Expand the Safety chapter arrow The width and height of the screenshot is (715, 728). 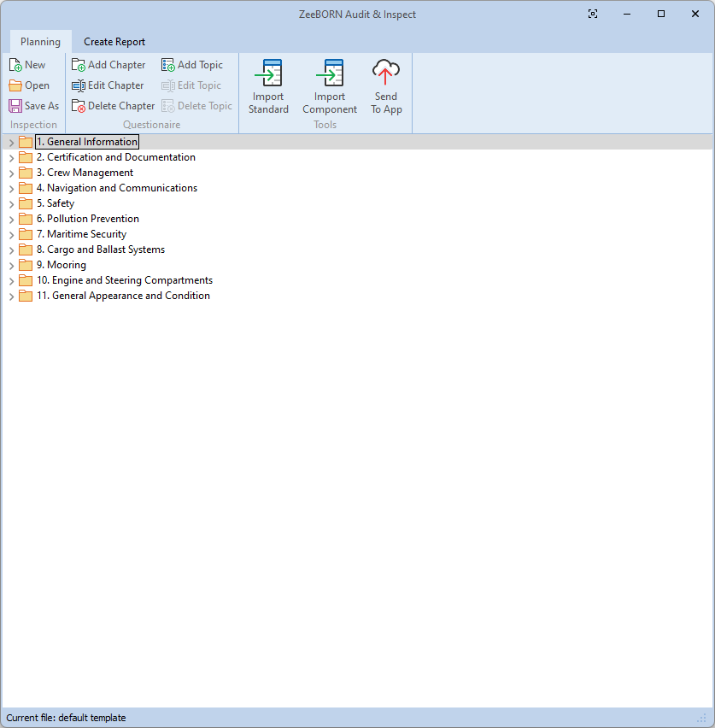[11, 204]
